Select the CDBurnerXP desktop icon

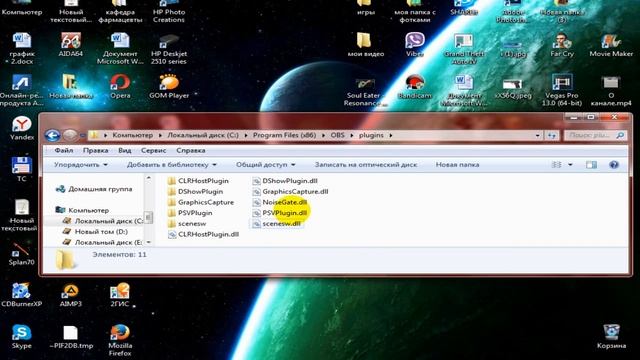pyautogui.click(x=21, y=296)
